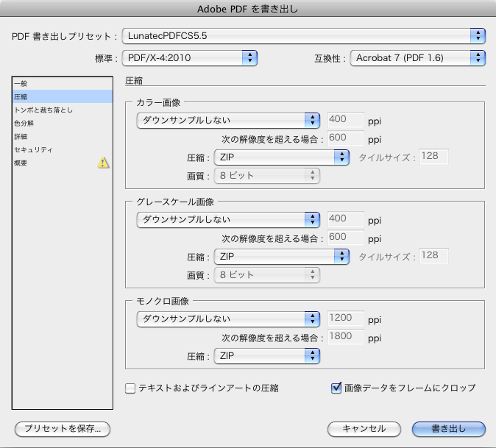Open the PDF 書き出しプリセット dropdown
The width and height of the screenshot is (496, 448).
tap(304, 36)
